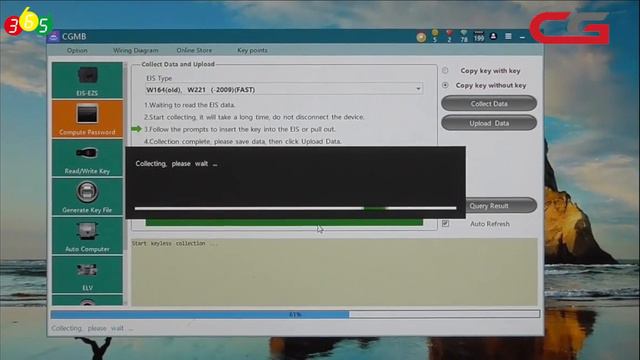Open the hamburger menu icon in title bar
Viewport: 640px width, 360px height.
point(508,36)
